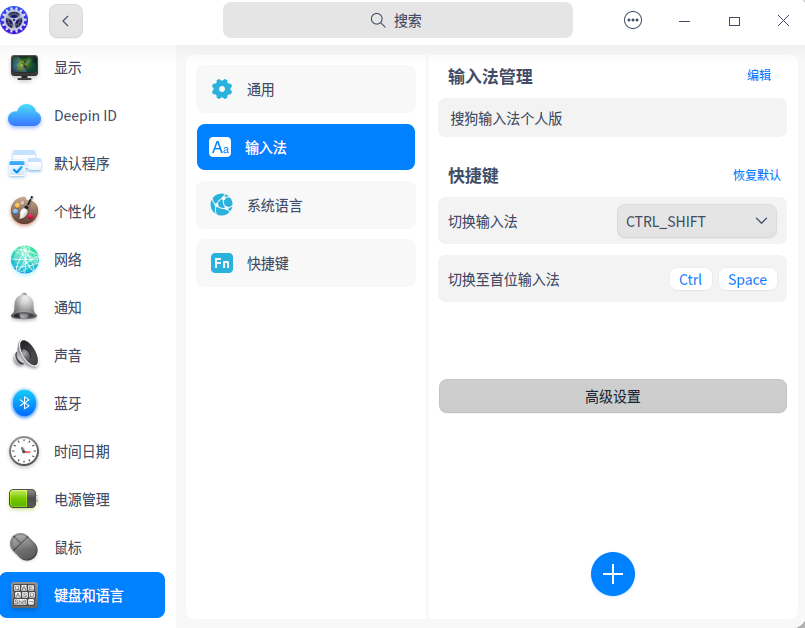Open 电源管理 battery icon
This screenshot has width=805, height=628.
(24, 500)
